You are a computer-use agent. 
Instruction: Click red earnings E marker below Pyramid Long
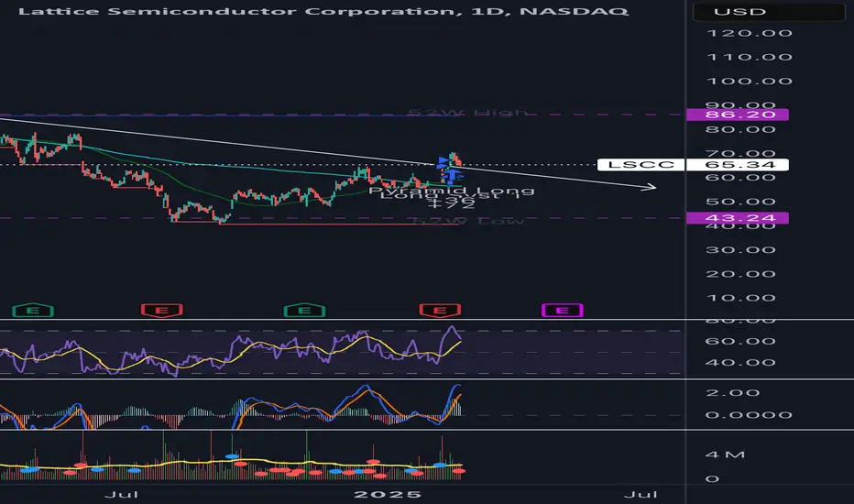tap(440, 311)
